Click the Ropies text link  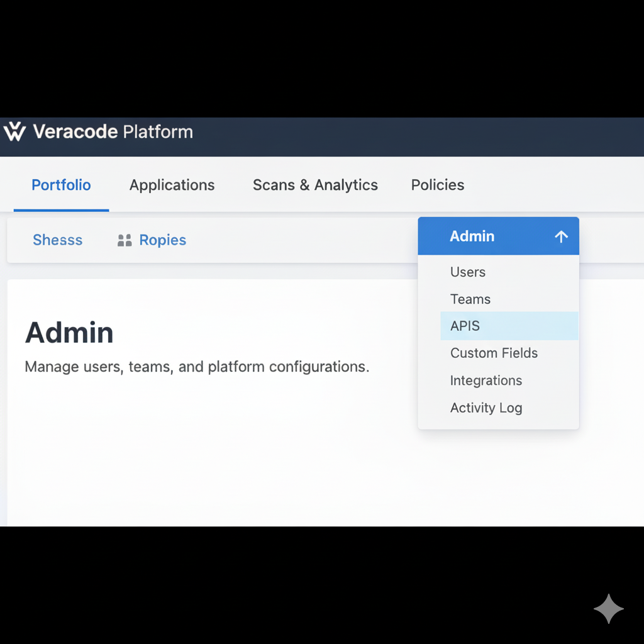pos(162,240)
